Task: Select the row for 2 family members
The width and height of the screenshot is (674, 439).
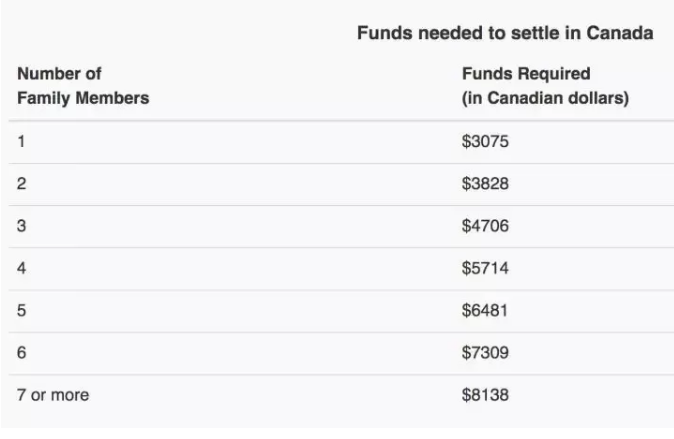Action: 341,184
